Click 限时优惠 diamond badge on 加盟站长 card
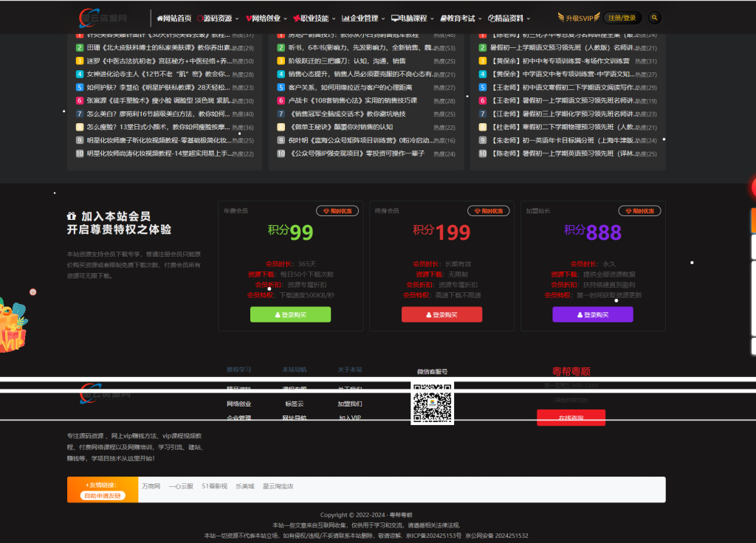 (x=640, y=211)
